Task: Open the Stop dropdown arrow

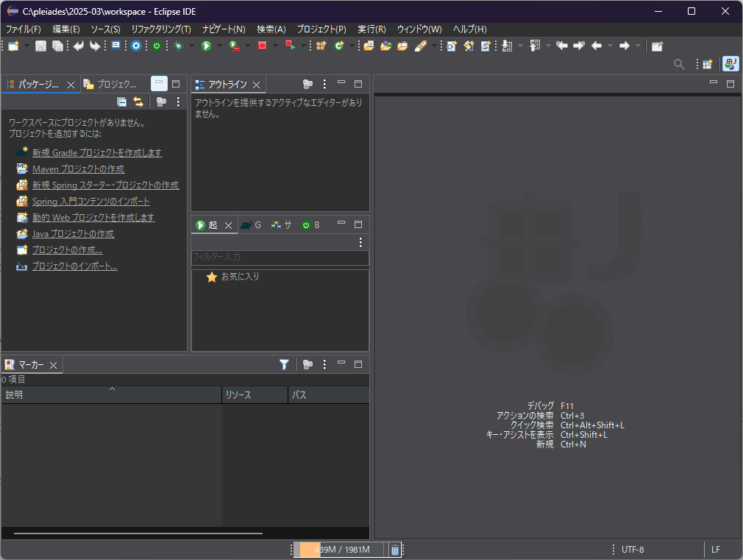Action: pyautogui.click(x=275, y=46)
